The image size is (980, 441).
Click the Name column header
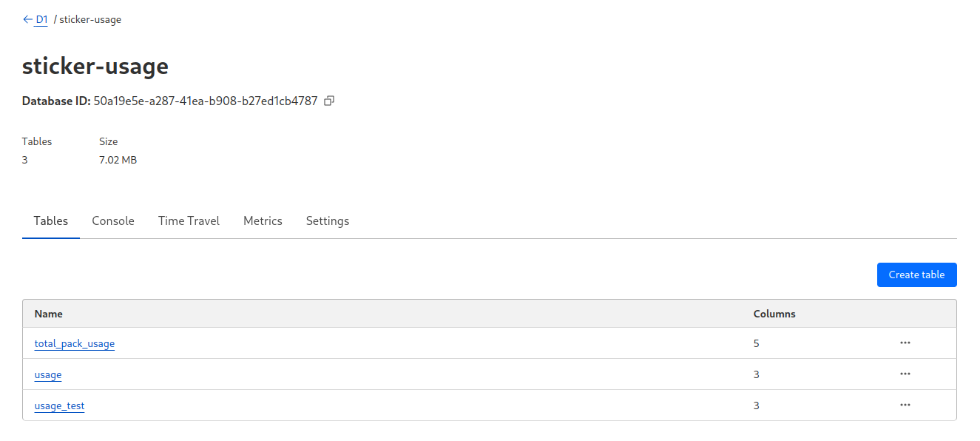(x=49, y=314)
